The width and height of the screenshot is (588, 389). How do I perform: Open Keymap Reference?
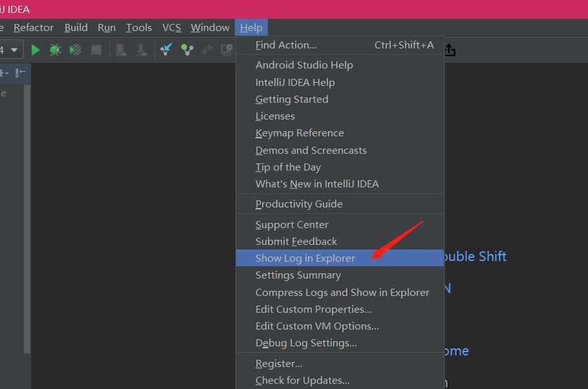pos(340,133)
